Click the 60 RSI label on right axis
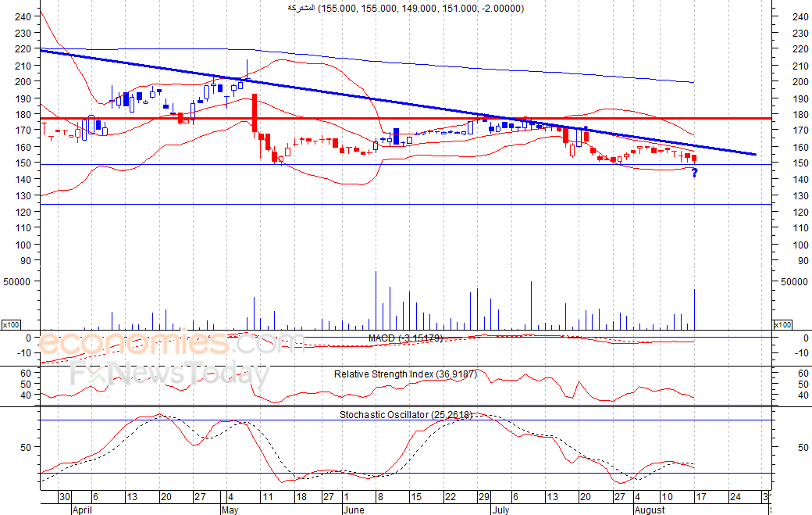 click(803, 373)
